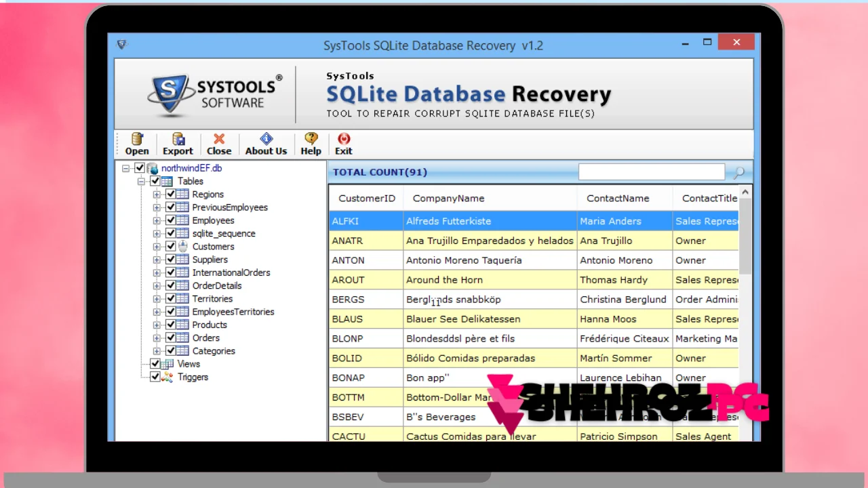
Task: Expand the sqlite_sequence node
Action: (x=157, y=233)
